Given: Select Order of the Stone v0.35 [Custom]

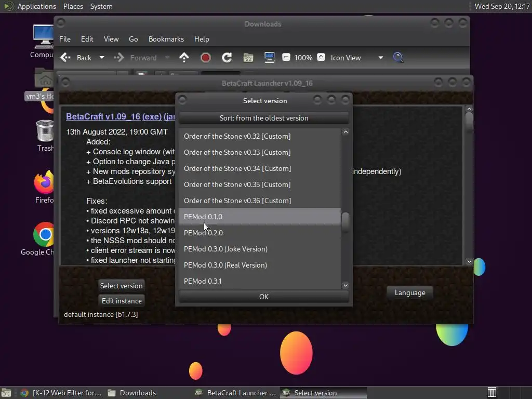Looking at the screenshot, I should (260, 184).
